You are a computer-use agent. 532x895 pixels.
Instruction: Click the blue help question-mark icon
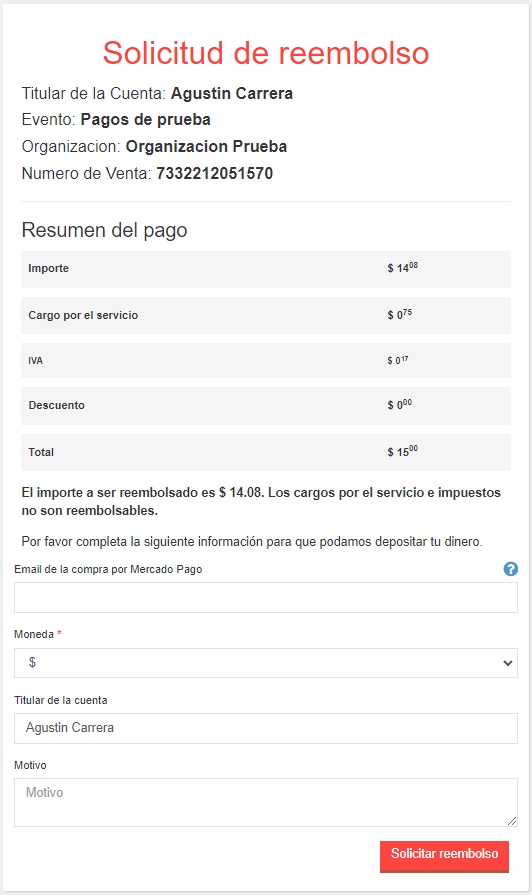click(x=511, y=569)
